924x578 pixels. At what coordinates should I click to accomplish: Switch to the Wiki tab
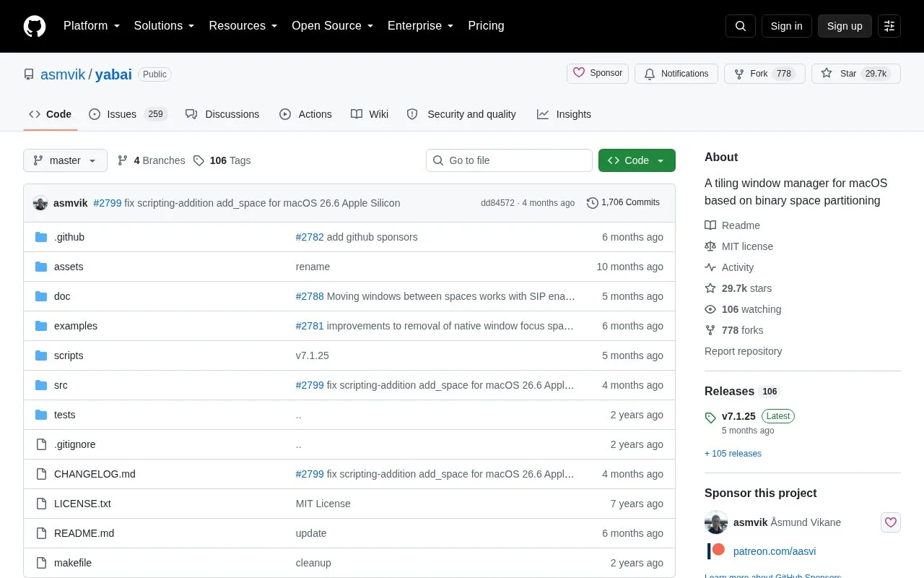pyautogui.click(x=370, y=114)
